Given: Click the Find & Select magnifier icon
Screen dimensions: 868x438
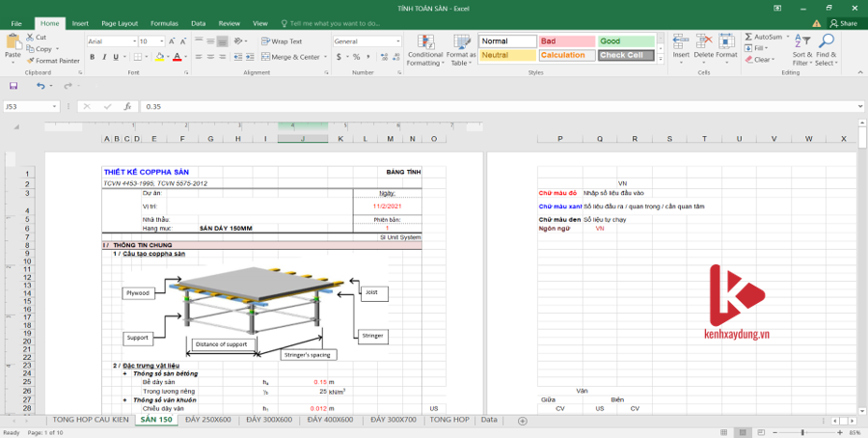Looking at the screenshot, I should point(826,43).
